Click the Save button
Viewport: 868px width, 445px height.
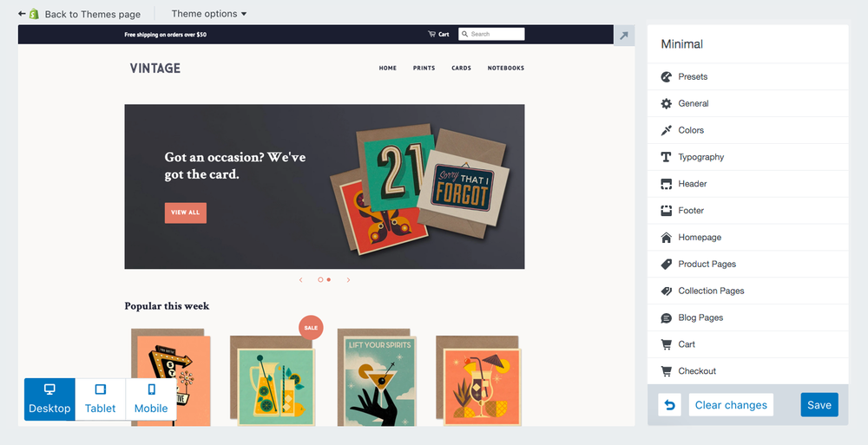[819, 404]
